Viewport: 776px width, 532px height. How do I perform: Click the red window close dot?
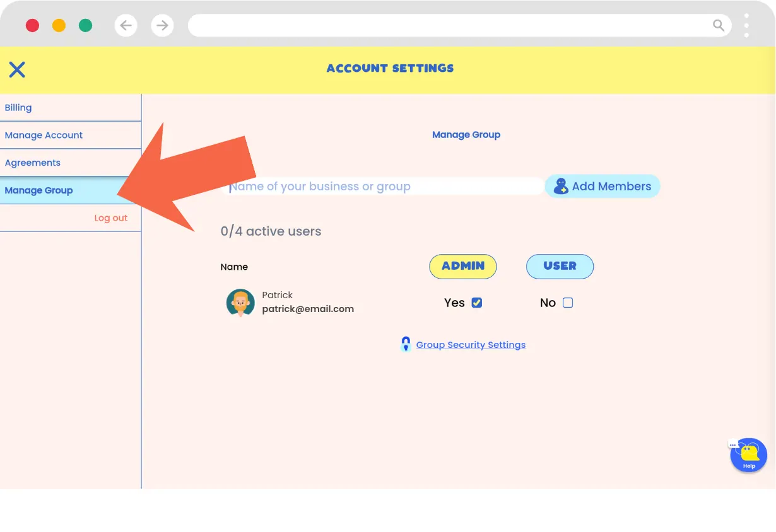coord(32,25)
